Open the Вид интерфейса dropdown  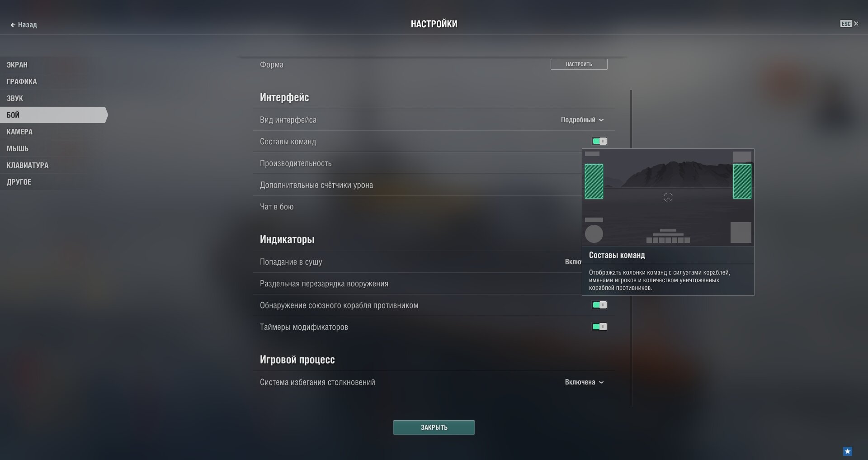click(582, 120)
